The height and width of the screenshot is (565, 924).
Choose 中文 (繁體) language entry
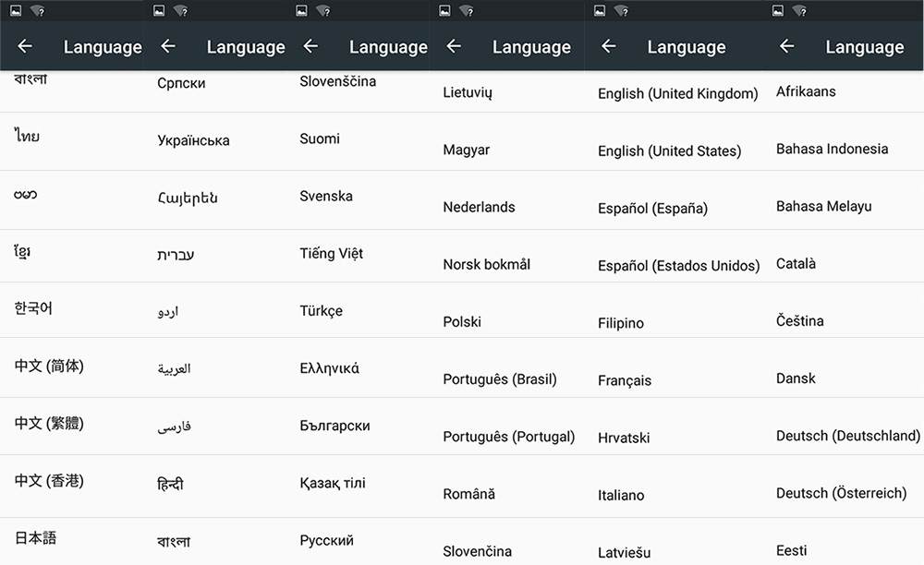pos(49,424)
